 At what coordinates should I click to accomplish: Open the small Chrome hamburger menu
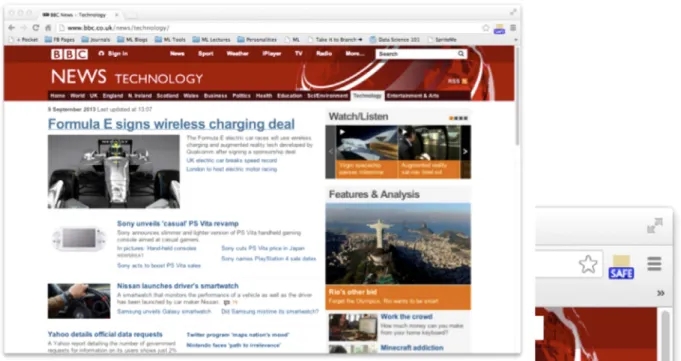513,28
